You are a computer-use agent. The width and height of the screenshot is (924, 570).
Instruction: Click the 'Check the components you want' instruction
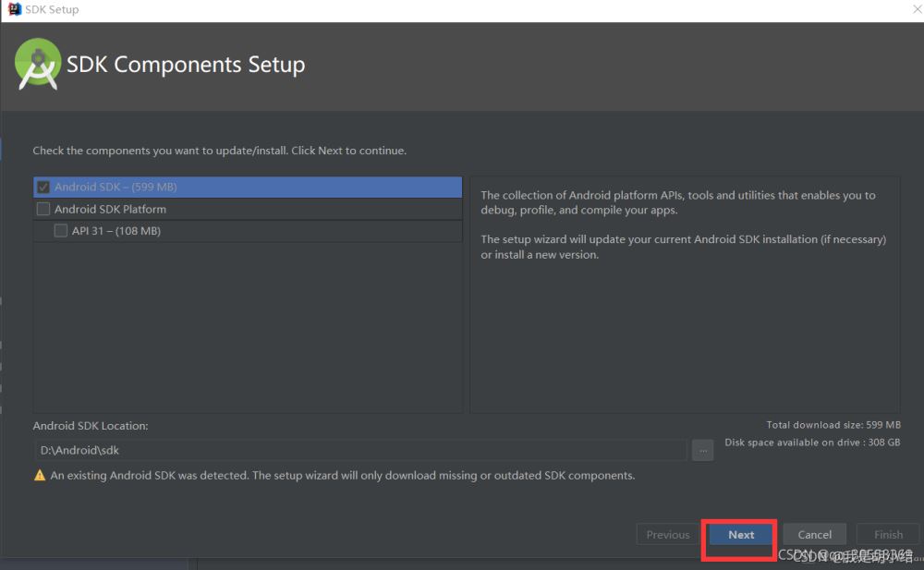tap(219, 151)
